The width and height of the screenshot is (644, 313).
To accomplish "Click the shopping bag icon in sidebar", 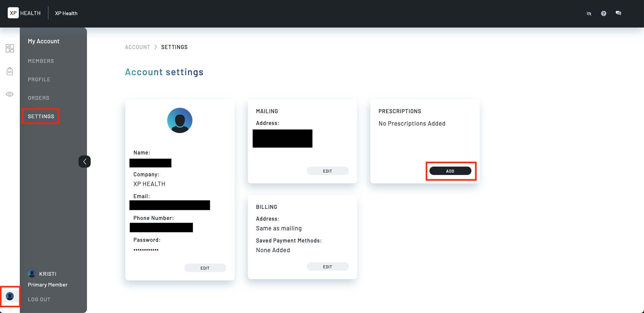I will [10, 71].
